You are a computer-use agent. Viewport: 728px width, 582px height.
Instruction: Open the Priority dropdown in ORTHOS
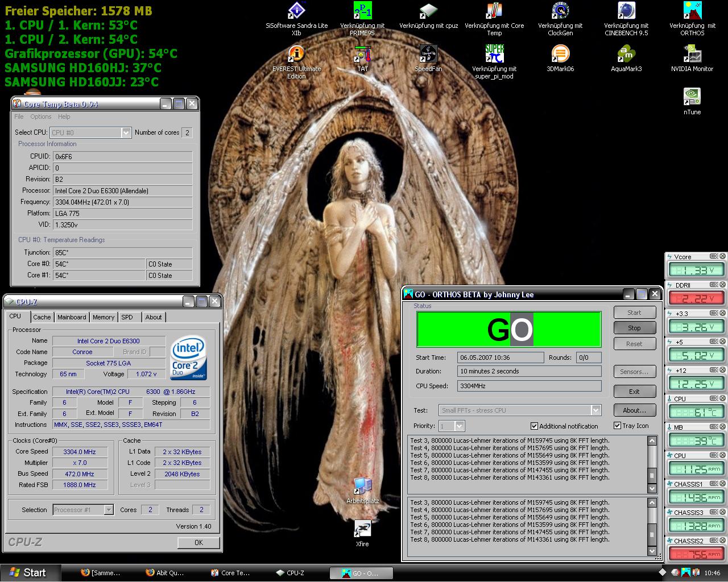click(460, 426)
